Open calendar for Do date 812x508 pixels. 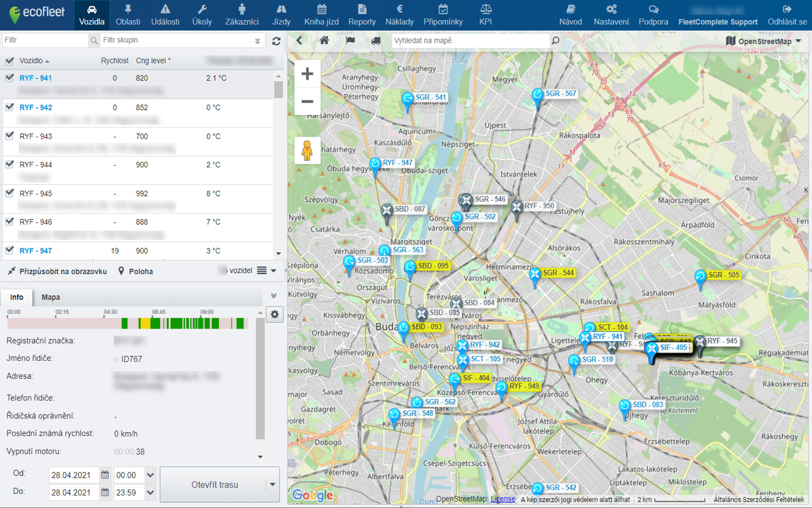[105, 492]
